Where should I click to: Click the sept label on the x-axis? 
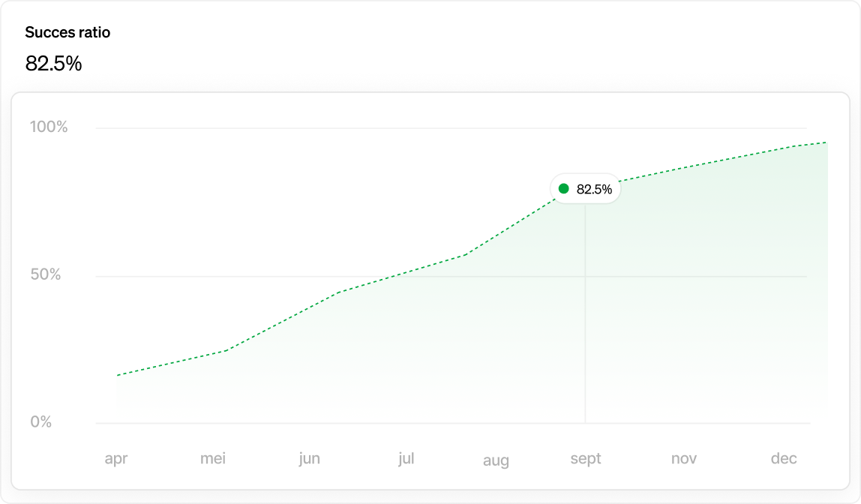586,458
